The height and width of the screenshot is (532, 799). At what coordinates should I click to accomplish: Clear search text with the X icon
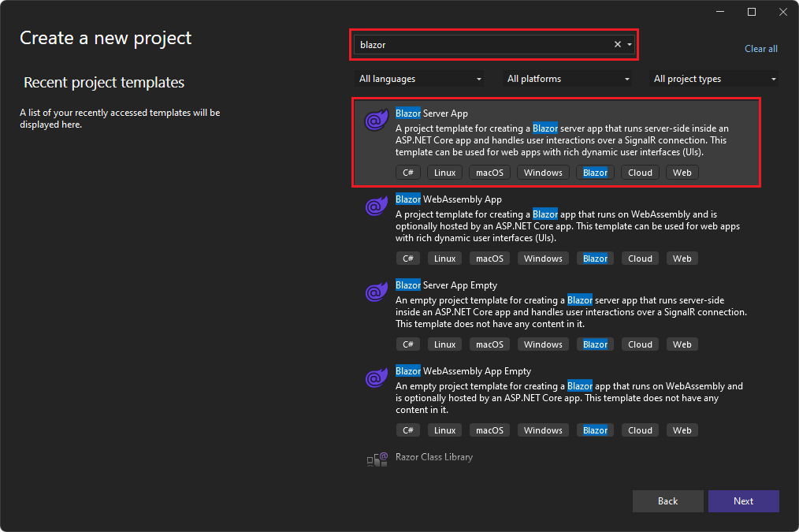(618, 45)
